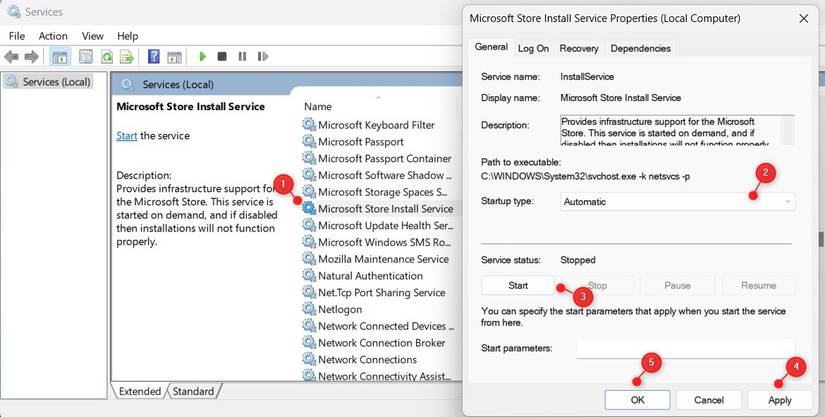Click the Start the service link
Viewport: 825px width, 417px height.
tap(126, 135)
